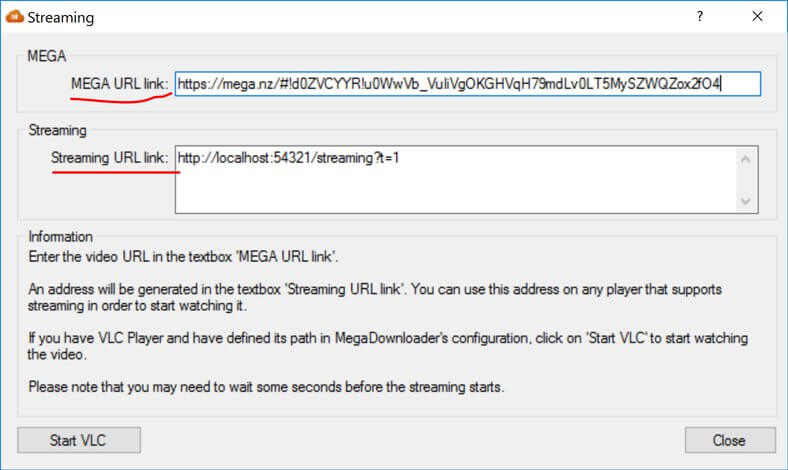Select the MEGA group box heading
The width and height of the screenshot is (788, 470).
coord(47,56)
